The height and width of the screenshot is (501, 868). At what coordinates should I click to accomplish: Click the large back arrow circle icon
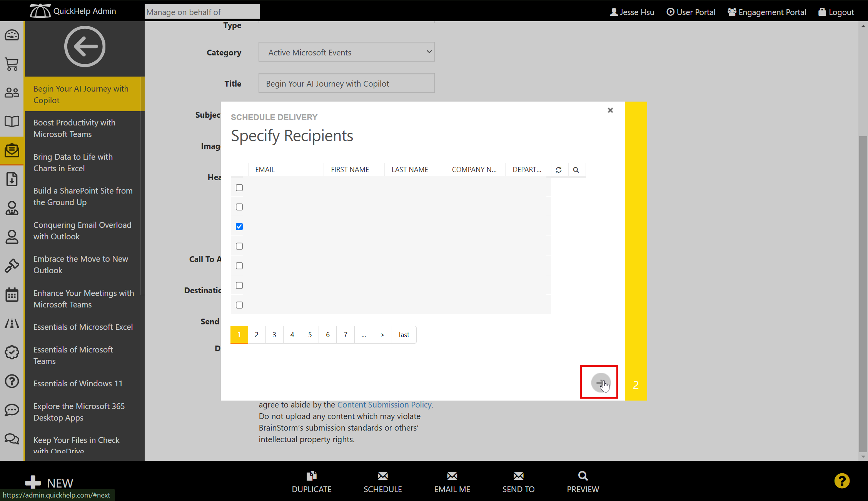(85, 47)
